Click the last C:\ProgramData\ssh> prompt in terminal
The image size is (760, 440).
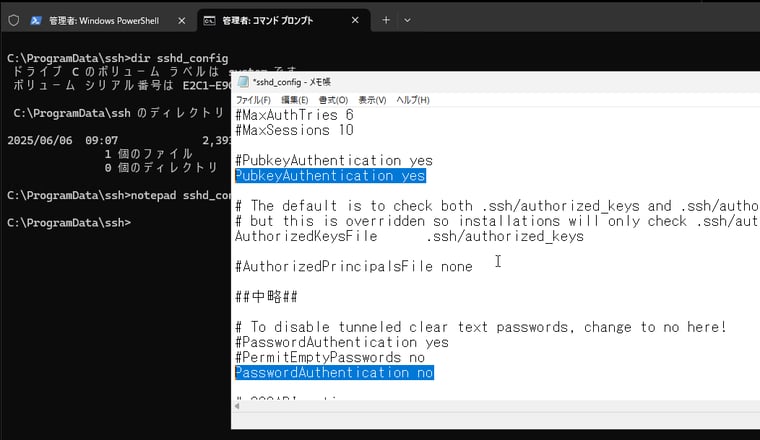point(69,223)
